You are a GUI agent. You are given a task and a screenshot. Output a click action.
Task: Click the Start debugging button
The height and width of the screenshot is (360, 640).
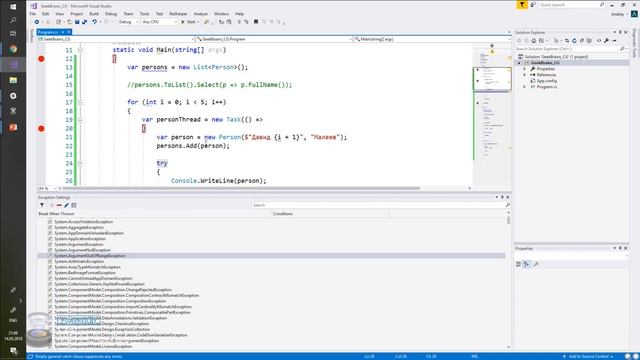coord(189,22)
